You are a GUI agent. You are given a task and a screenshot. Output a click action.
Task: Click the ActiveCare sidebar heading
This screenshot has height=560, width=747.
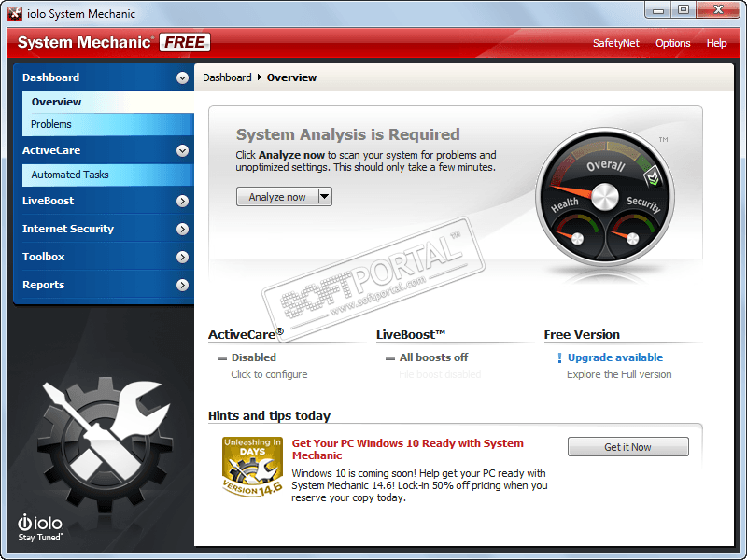51,150
